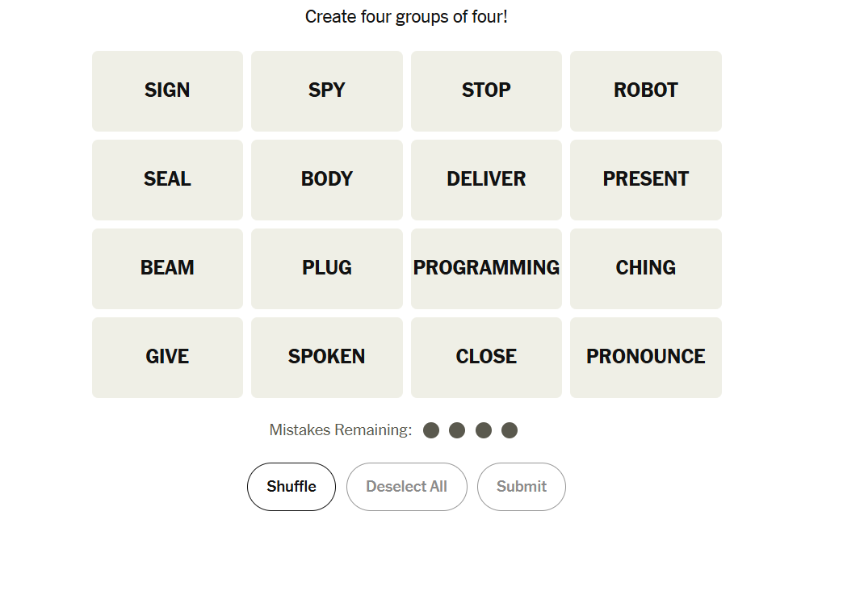This screenshot has width=843, height=616.
Task: Choose the BODY word tile
Action: (x=326, y=179)
